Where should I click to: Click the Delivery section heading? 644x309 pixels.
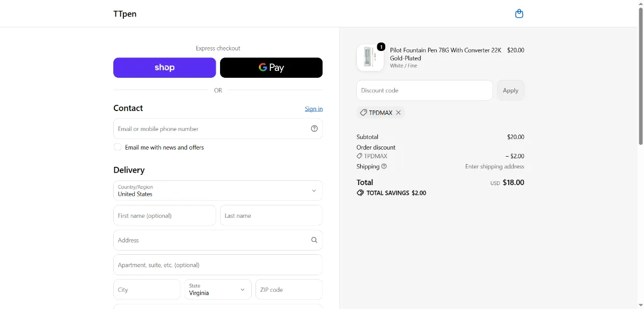click(x=129, y=170)
